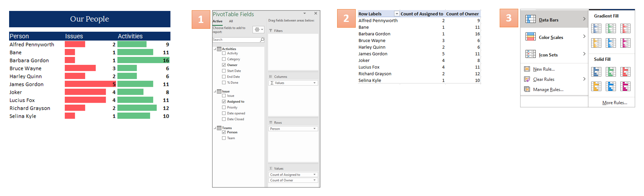Check the Priority field checkbox
644x196 pixels.
[x=224, y=107]
